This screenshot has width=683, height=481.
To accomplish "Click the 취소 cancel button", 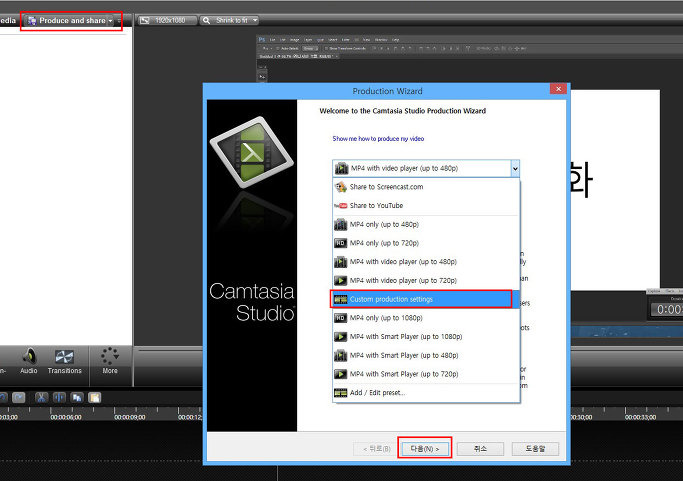I will [480, 449].
